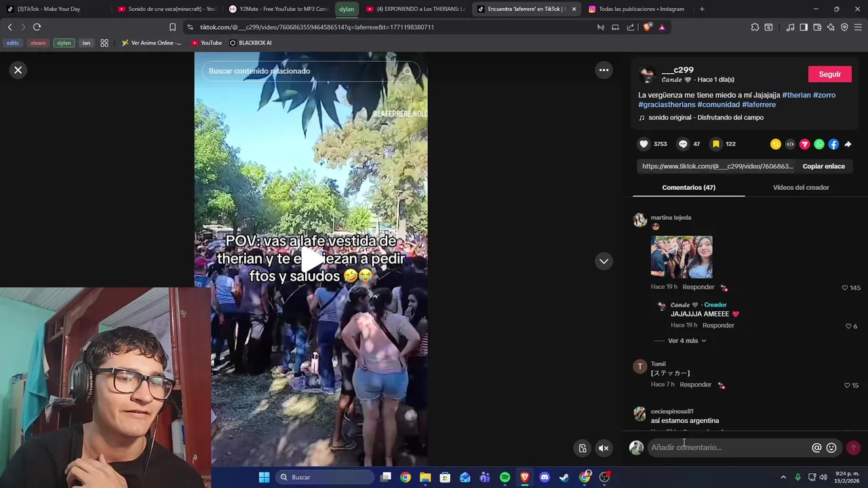The height and width of the screenshot is (488, 868).
Task: Go to the next video with the down chevron
Action: (604, 261)
